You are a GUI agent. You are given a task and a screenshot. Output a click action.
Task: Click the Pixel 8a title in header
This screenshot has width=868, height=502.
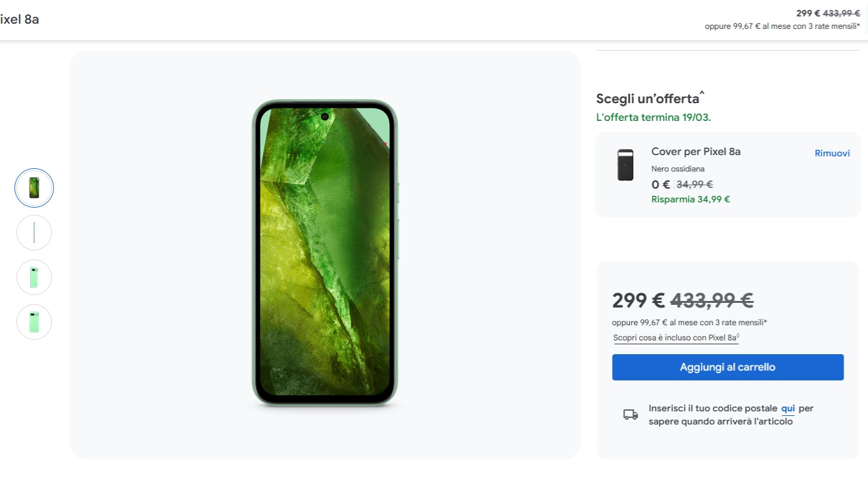[x=20, y=19]
